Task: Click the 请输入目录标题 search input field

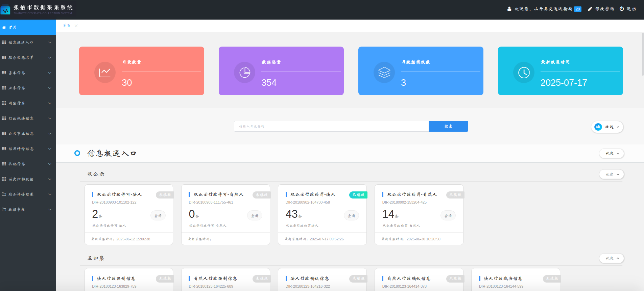Action: click(x=331, y=126)
